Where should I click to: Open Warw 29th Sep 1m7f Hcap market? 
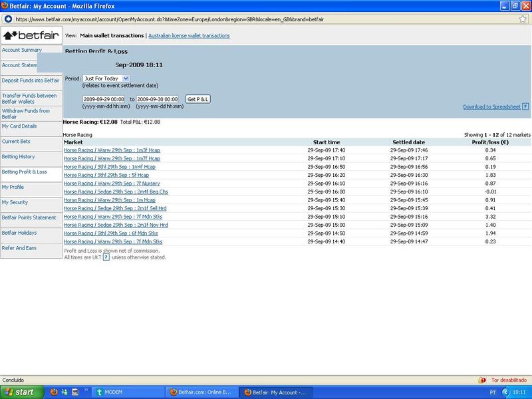(x=112, y=158)
